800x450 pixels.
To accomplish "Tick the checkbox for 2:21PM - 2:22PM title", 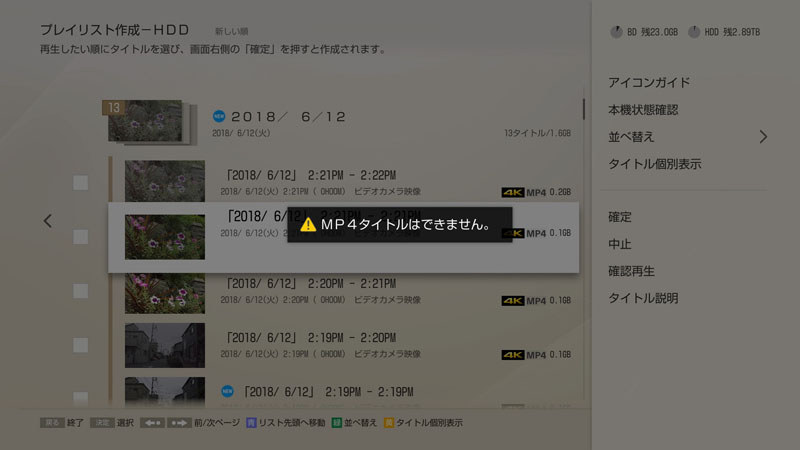I will (80, 183).
